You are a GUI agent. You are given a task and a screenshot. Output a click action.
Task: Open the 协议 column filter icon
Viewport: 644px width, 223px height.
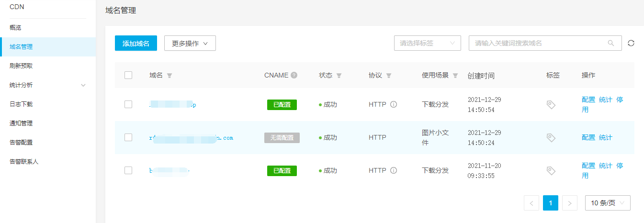389,76
